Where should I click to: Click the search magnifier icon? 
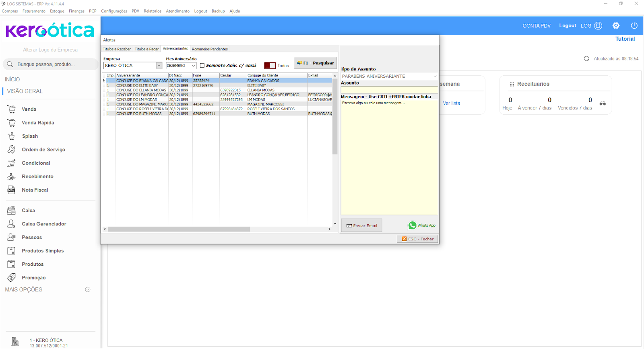[x=10, y=64]
